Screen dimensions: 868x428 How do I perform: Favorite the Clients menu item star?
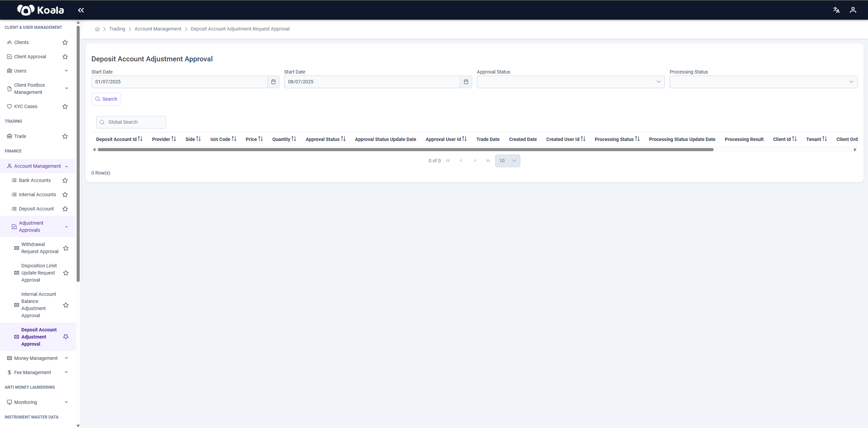65,42
